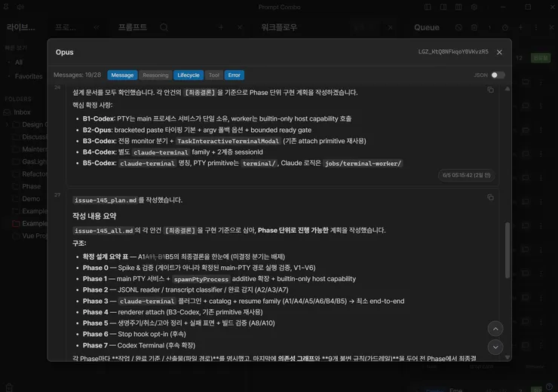Viewport: 558px width, 392px height.
Task: Enable the JSON view switch
Action: tap(498, 75)
